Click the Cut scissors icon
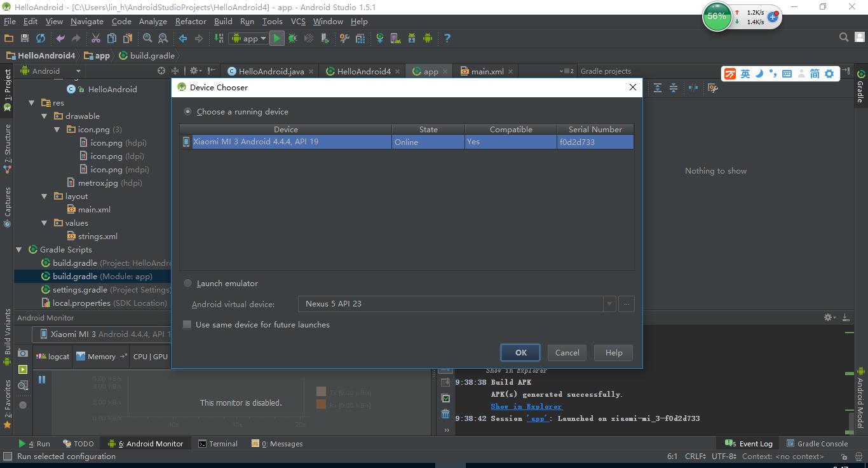Viewport: 868px width, 468px height. 96,38
